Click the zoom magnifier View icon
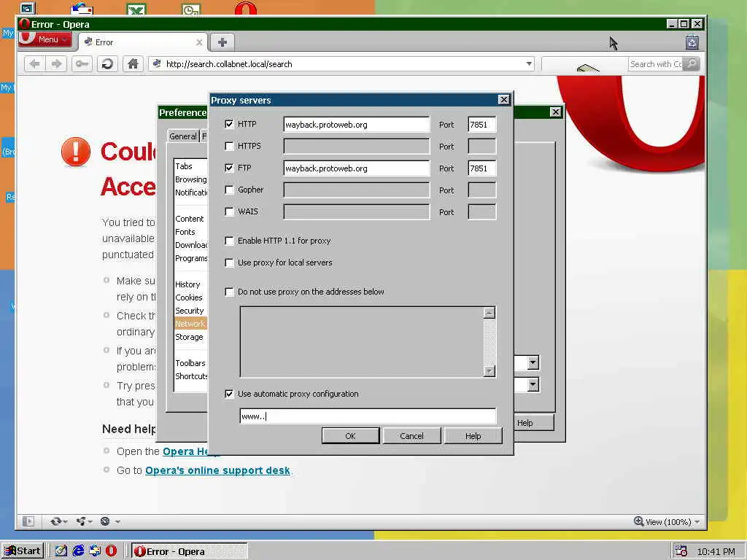Screen dimensions: 747x560 (639, 521)
